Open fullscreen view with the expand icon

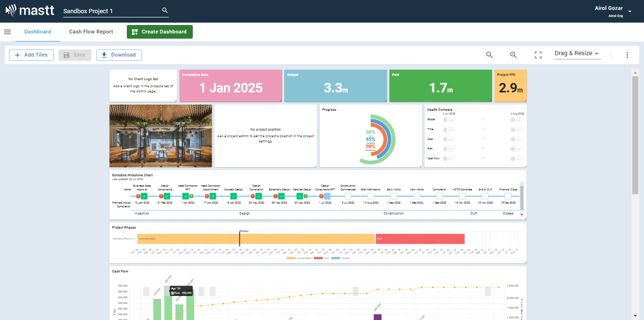pyautogui.click(x=538, y=55)
